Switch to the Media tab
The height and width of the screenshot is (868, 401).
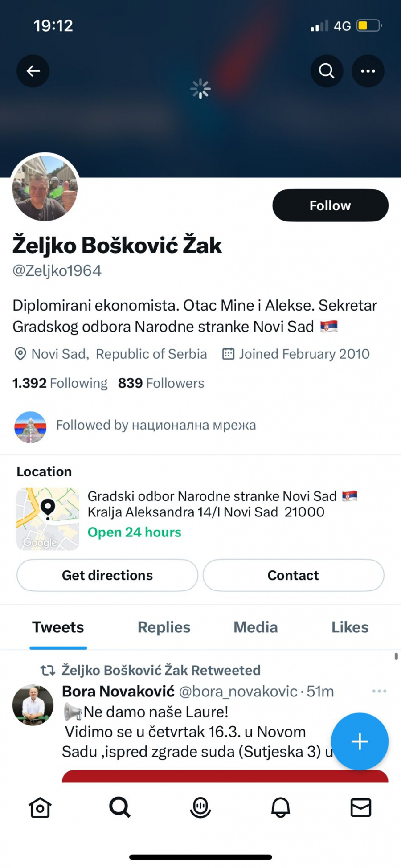[x=255, y=627]
